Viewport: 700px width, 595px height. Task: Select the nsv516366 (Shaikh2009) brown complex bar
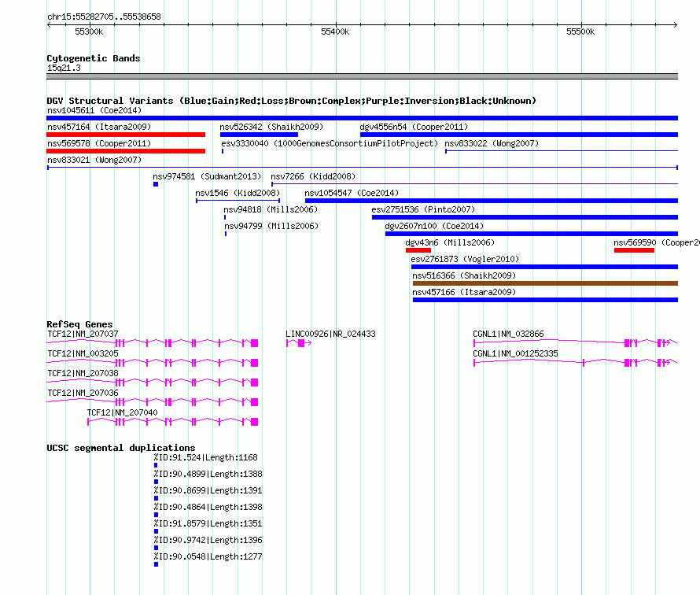(546, 283)
